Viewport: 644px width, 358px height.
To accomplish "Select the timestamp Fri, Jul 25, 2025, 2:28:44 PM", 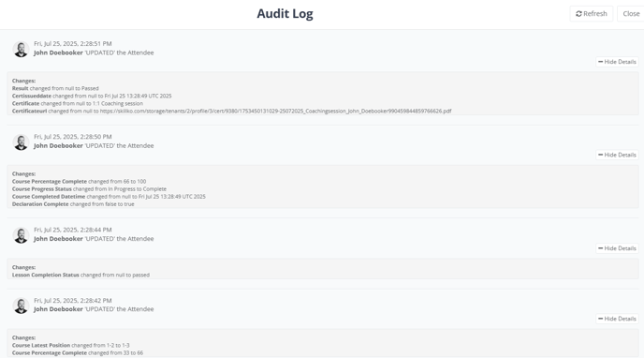I will (73, 230).
